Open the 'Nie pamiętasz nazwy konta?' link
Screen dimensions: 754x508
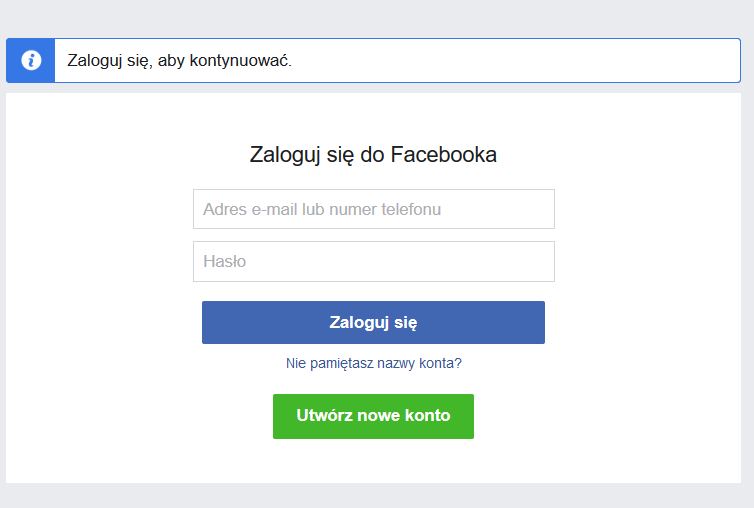point(373,363)
